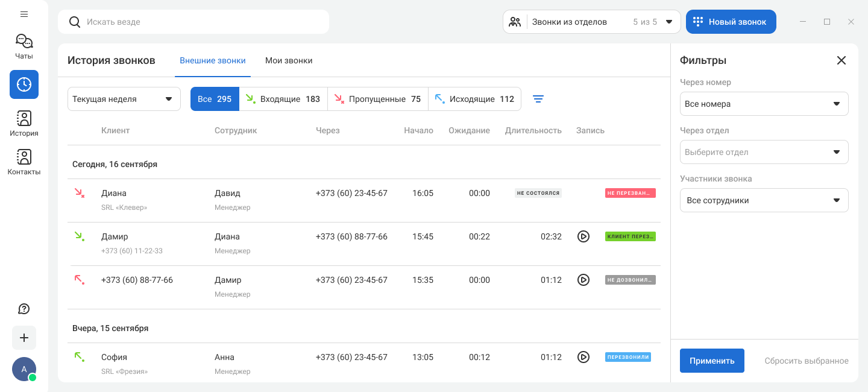This screenshot has height=392, width=868.
Task: Close the Filters panel
Action: click(841, 60)
